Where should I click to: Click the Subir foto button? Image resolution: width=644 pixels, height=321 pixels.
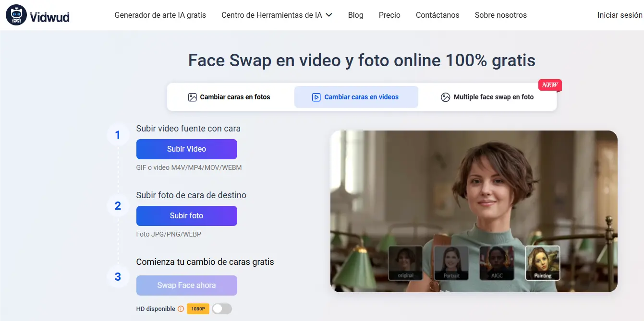point(186,215)
